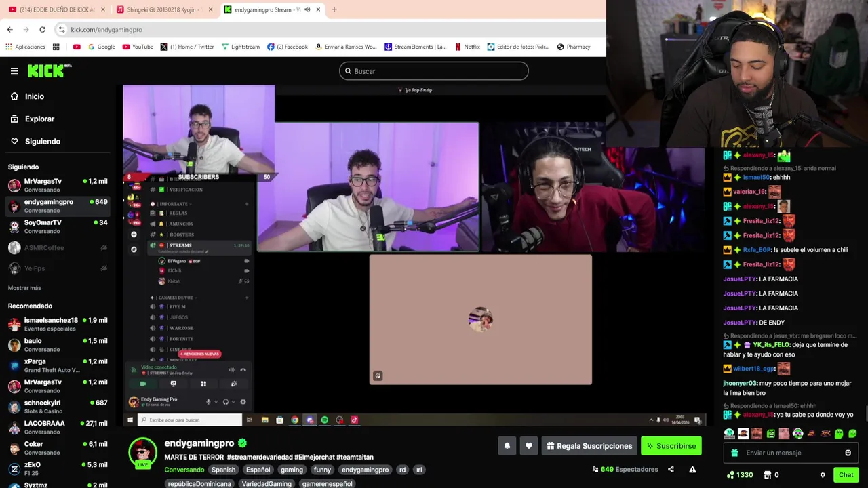Open chat settings gear

pyautogui.click(x=823, y=475)
